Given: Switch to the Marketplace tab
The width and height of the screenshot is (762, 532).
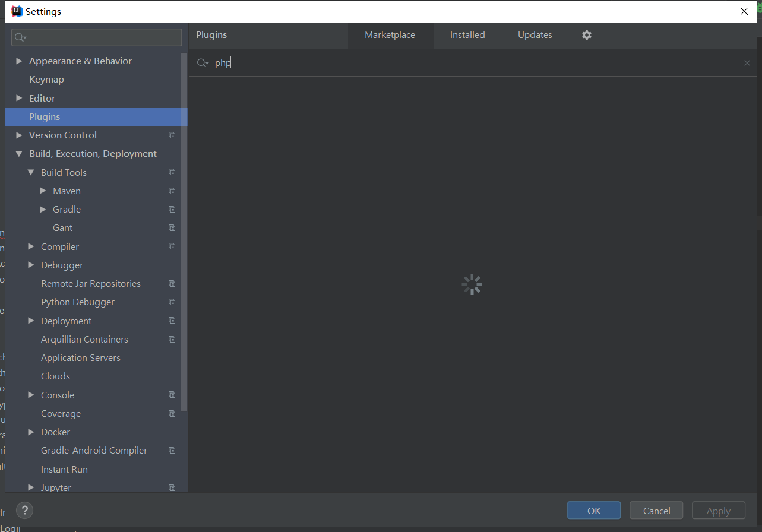Looking at the screenshot, I should coord(390,35).
